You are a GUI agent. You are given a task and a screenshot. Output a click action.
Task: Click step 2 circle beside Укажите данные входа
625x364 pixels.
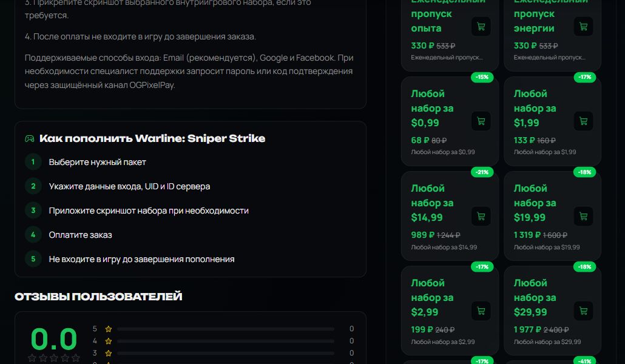[33, 186]
